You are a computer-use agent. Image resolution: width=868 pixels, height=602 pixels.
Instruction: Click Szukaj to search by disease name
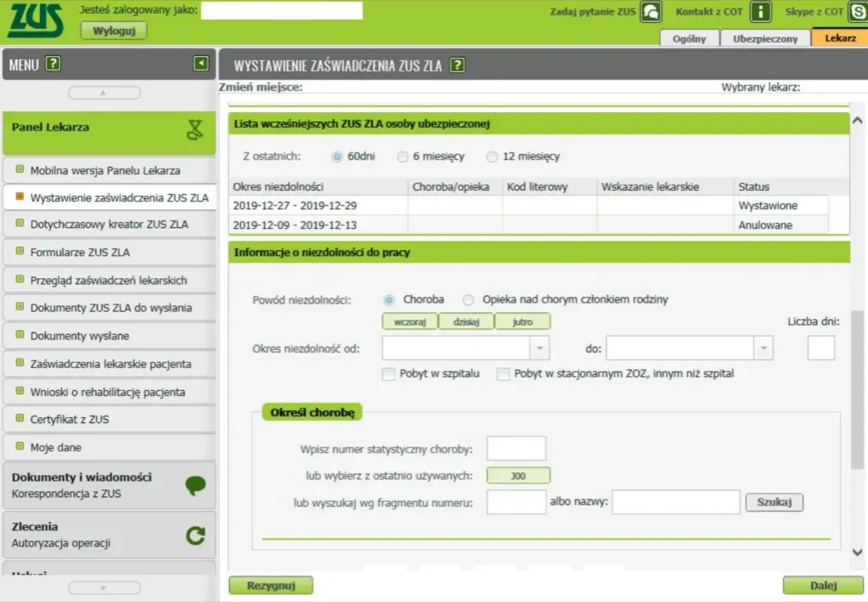pos(773,502)
